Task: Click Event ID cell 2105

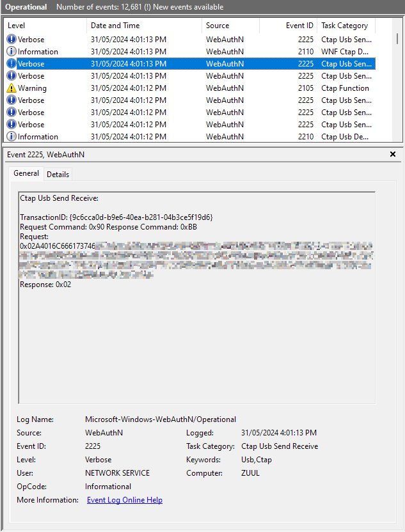Action: (306, 88)
